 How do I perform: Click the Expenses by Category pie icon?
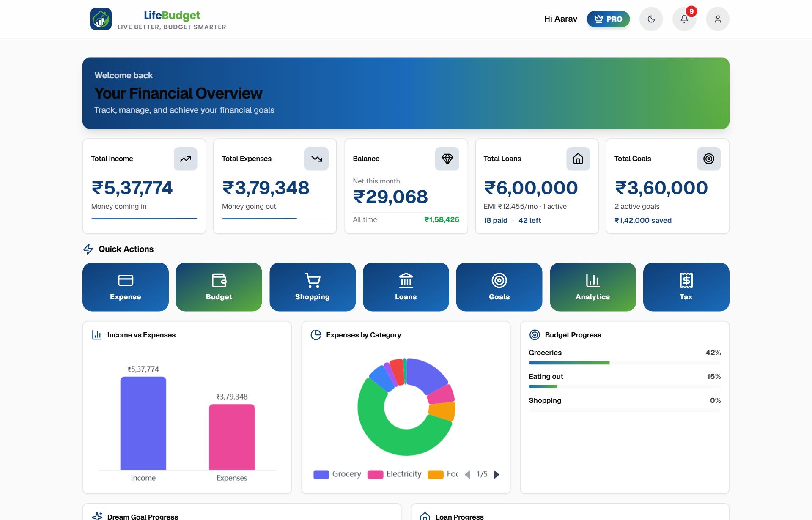pos(316,335)
